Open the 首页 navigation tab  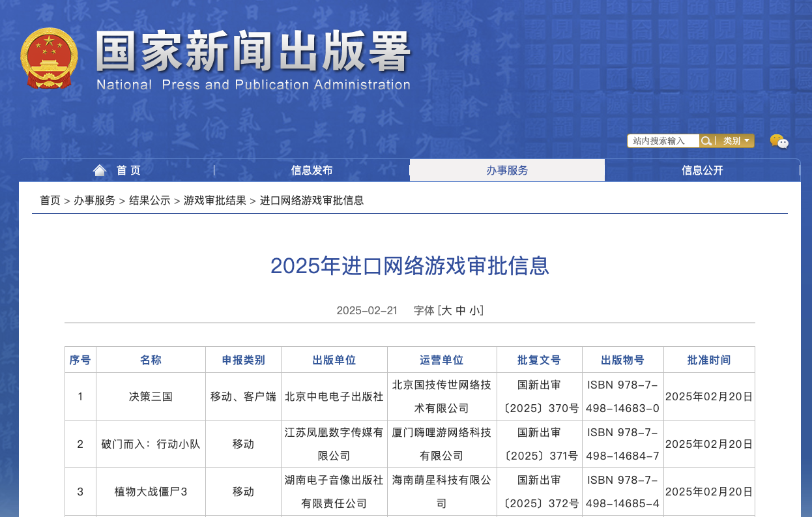128,170
